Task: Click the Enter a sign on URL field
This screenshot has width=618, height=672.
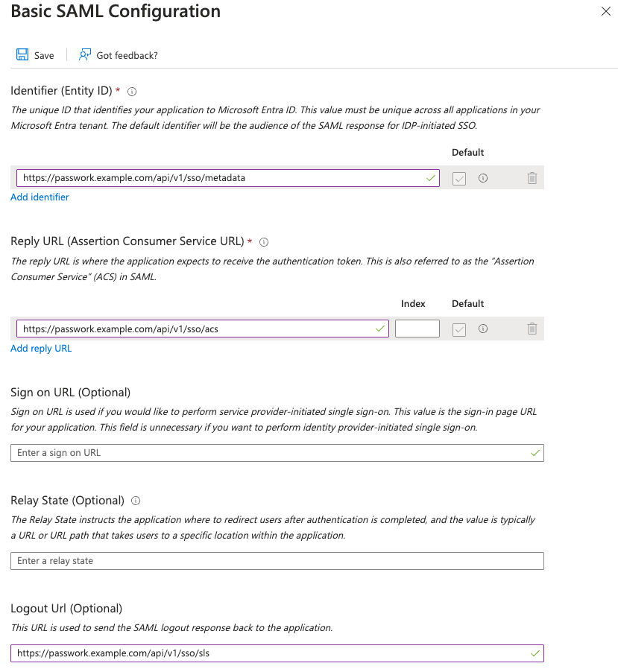Action: (277, 452)
